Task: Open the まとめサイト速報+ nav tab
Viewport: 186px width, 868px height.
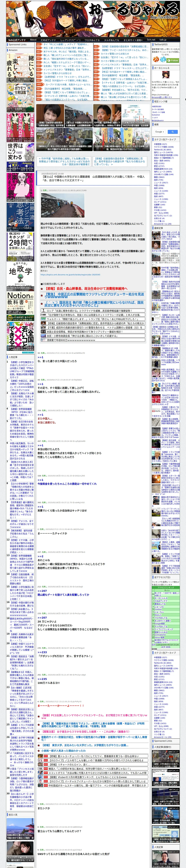Action: click(x=133, y=40)
